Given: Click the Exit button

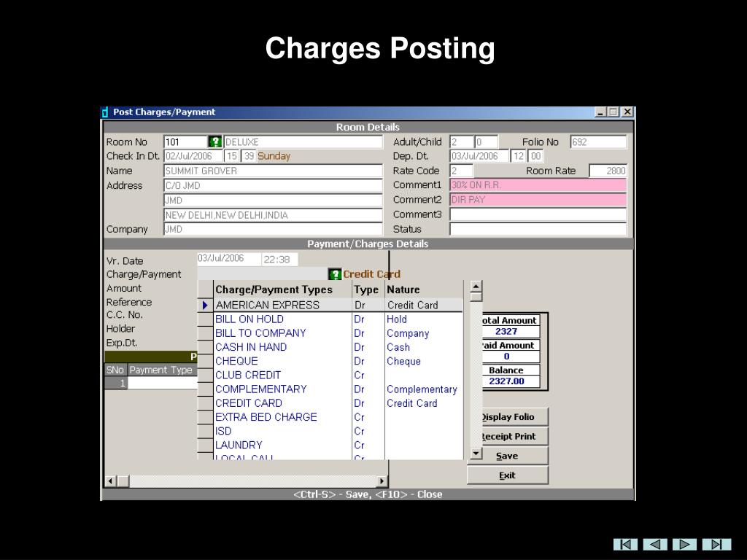Looking at the screenshot, I should click(508, 475).
